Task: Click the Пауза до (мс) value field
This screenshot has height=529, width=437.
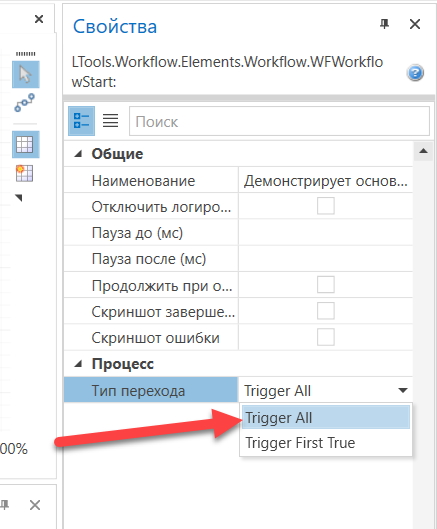Action: coord(325,233)
